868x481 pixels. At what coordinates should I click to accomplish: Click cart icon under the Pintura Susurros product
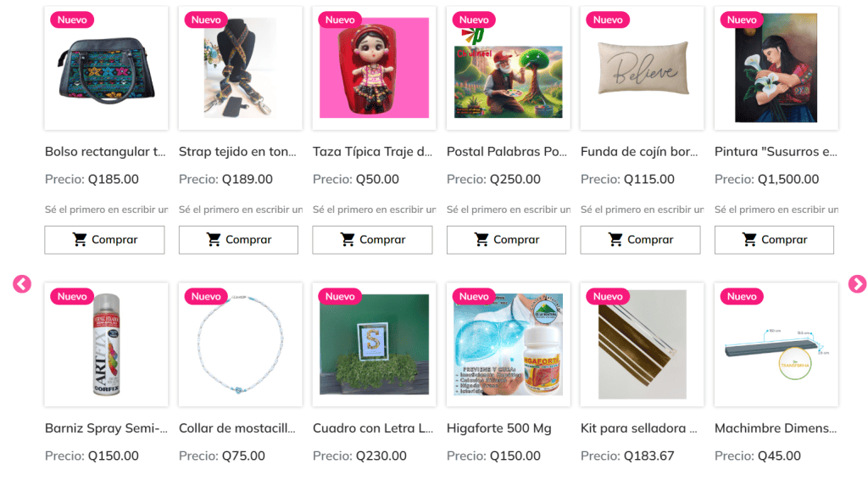tap(749, 239)
